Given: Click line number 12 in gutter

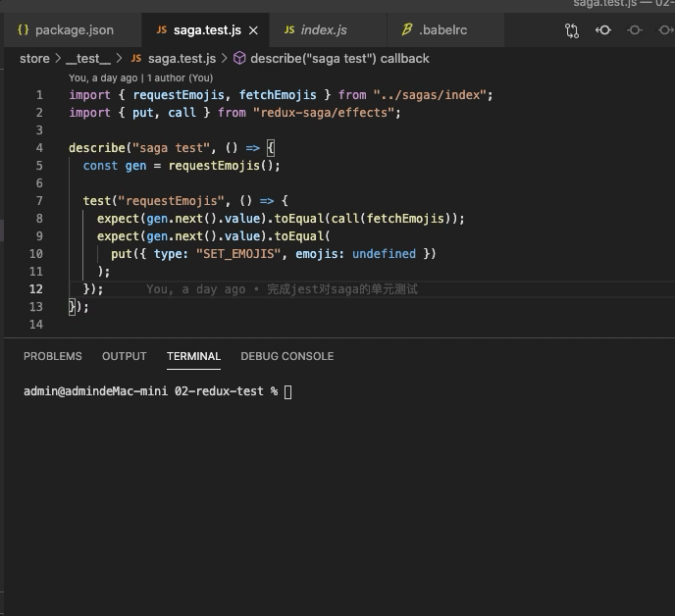Looking at the screenshot, I should (36, 289).
